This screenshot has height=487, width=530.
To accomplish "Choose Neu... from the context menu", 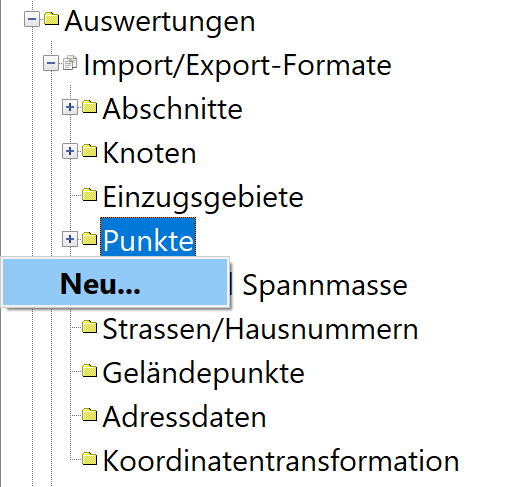I will coord(115,283).
